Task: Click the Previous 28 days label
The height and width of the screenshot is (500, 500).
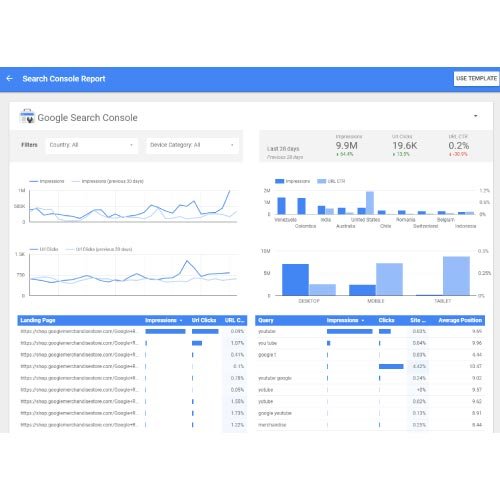Action: click(x=285, y=157)
